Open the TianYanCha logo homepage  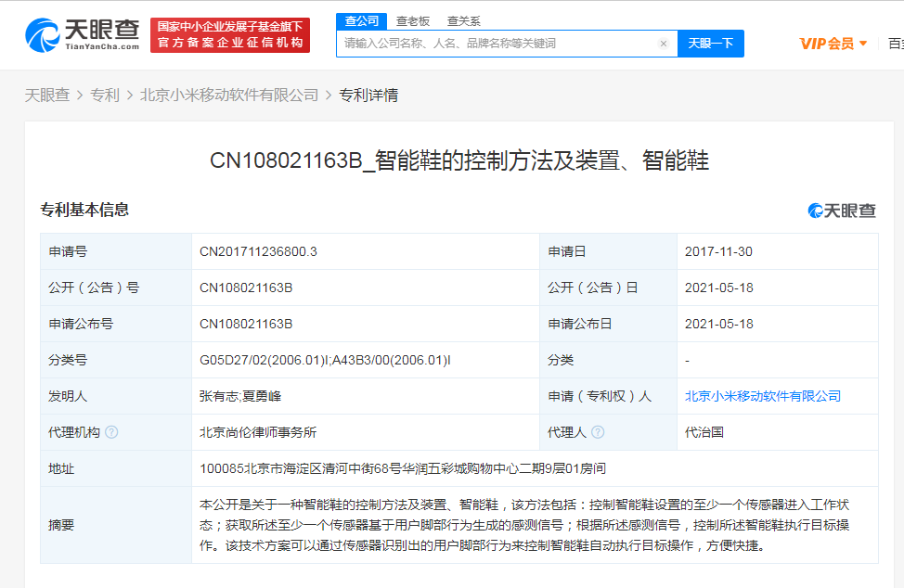click(83, 34)
